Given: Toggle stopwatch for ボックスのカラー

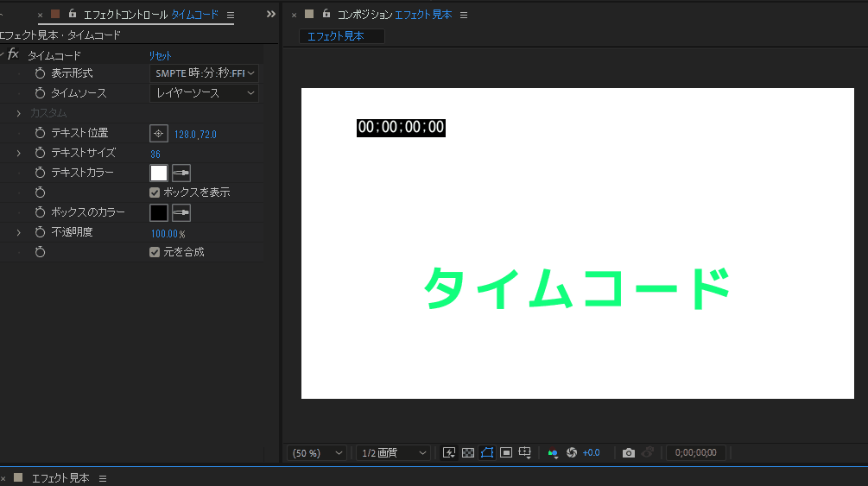Looking at the screenshot, I should click(40, 212).
